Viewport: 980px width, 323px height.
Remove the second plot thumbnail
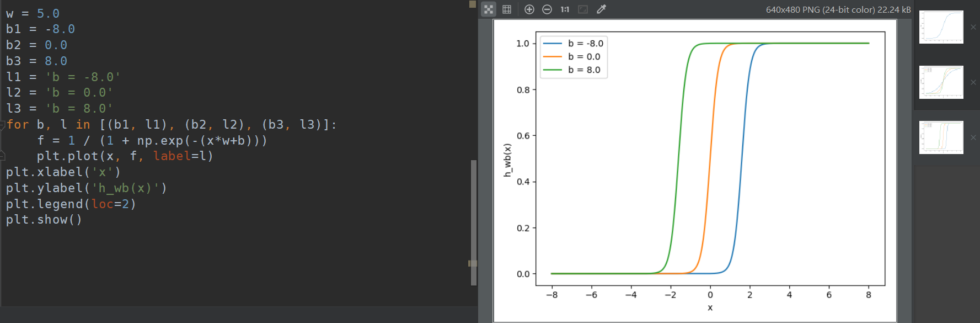click(973, 82)
